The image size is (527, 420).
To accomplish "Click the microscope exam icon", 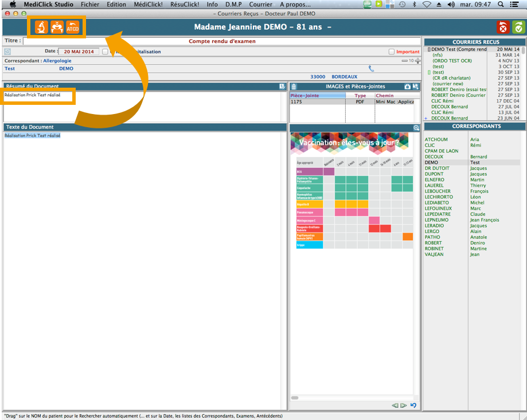I will [x=41, y=27].
